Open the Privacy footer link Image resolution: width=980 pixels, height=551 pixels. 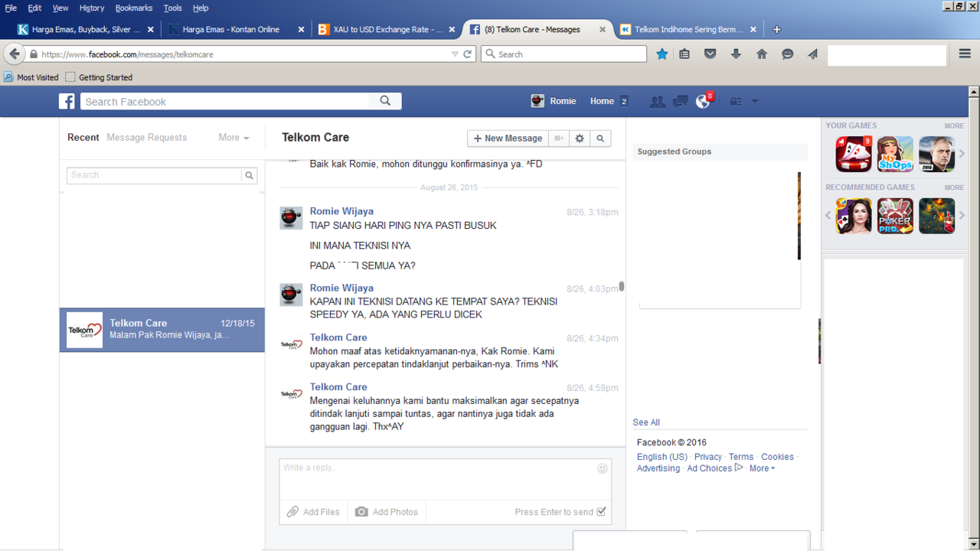click(x=708, y=457)
